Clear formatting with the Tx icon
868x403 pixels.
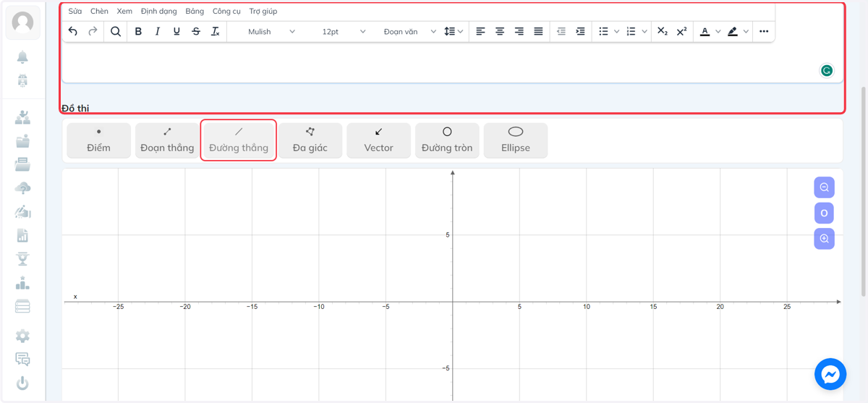(x=215, y=31)
